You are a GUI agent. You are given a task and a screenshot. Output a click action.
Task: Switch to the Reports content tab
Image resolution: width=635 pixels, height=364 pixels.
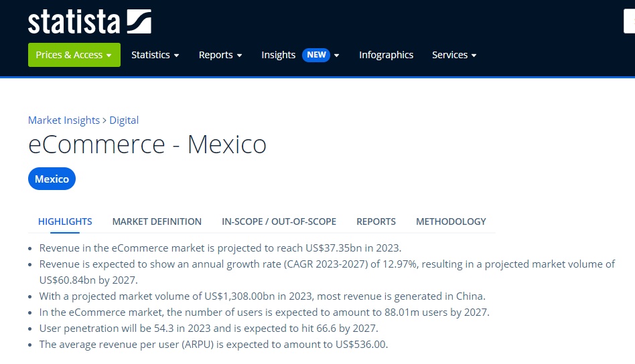coord(376,221)
